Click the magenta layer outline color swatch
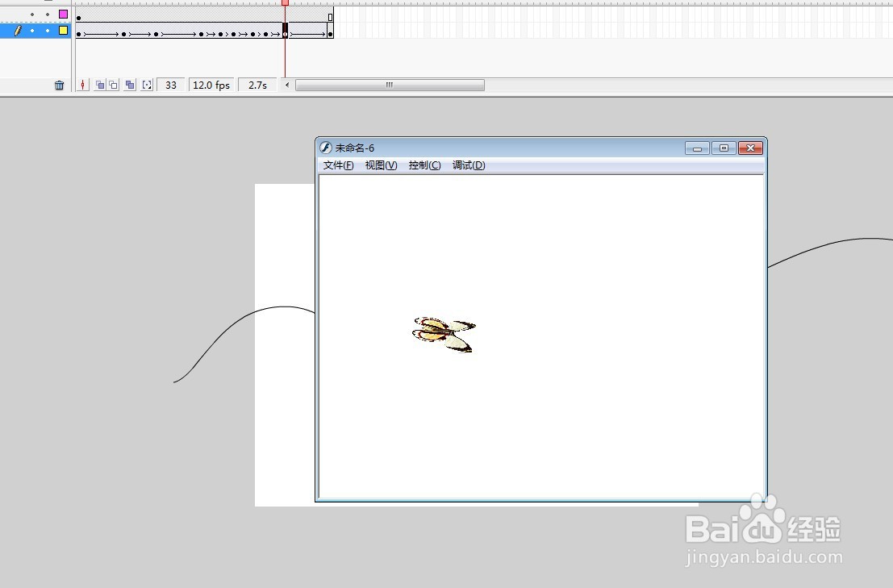 click(63, 15)
